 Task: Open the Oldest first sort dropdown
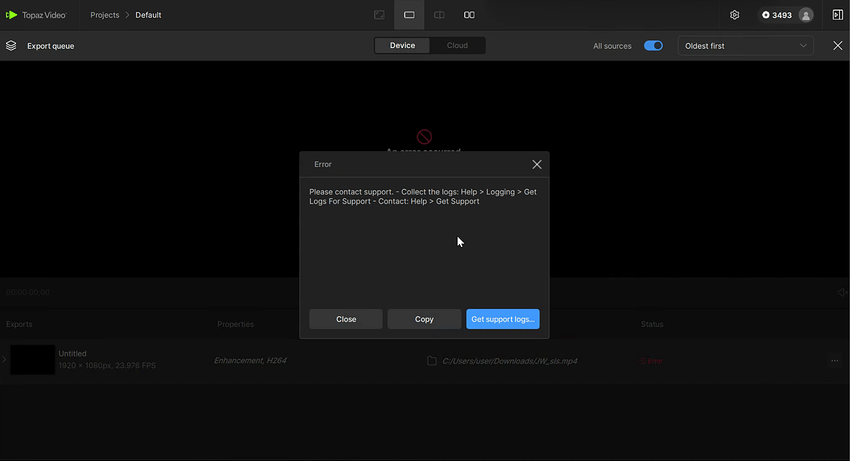point(746,46)
